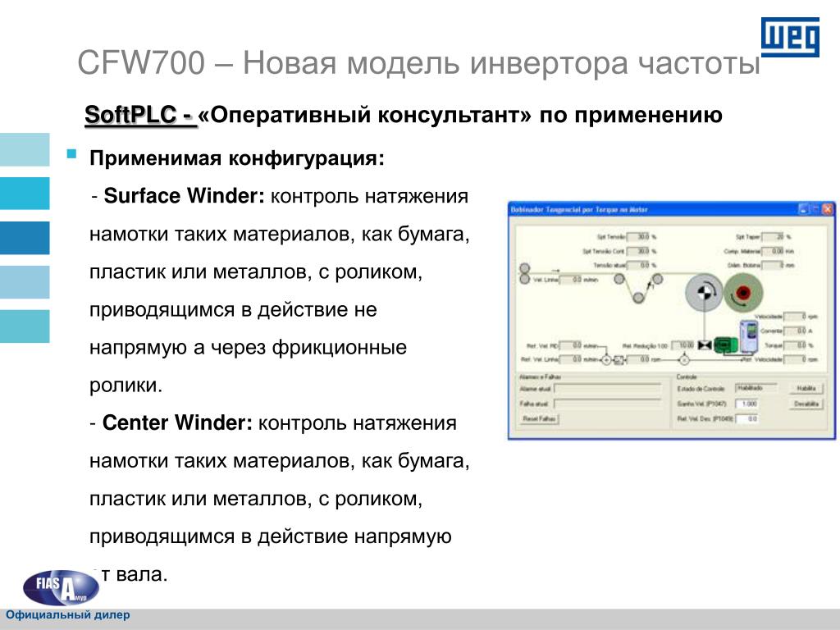Screen dimensions: 840x630
Task: Click the Reset Falhas button
Action: 540,419
